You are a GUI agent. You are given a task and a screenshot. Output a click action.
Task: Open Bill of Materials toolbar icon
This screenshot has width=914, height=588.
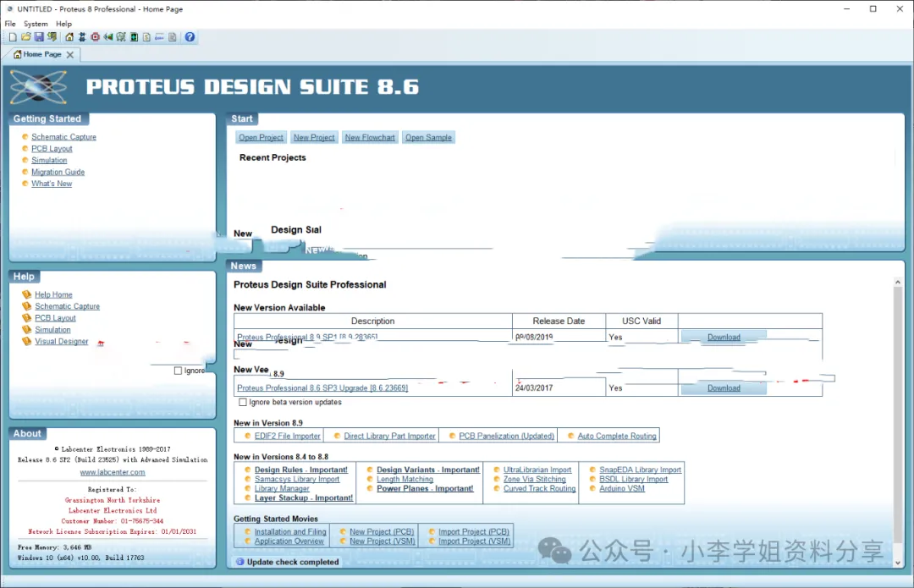coord(146,36)
